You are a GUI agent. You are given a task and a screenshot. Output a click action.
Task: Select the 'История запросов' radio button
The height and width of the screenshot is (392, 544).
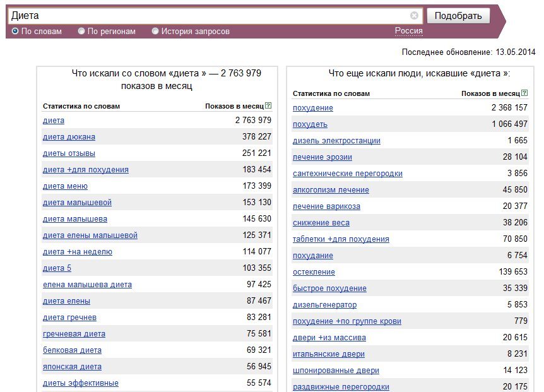pyautogui.click(x=155, y=31)
